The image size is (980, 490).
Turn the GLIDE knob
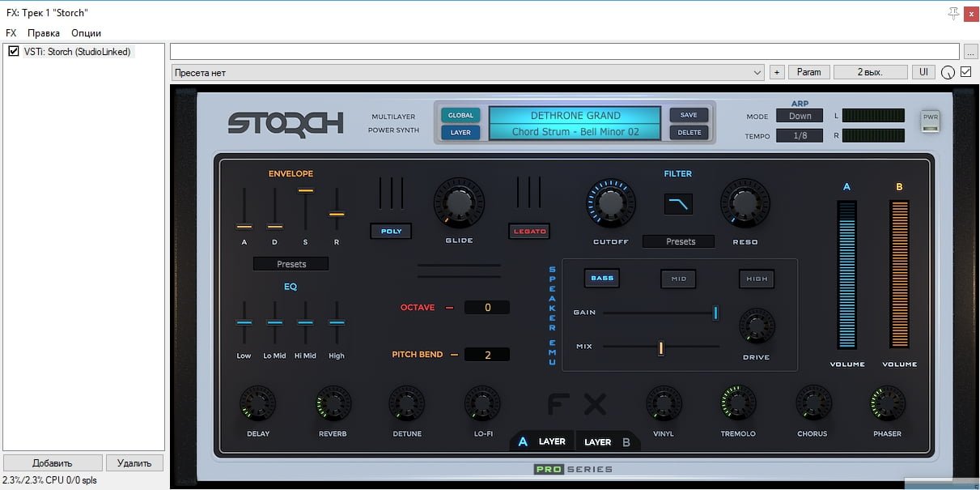(x=459, y=205)
